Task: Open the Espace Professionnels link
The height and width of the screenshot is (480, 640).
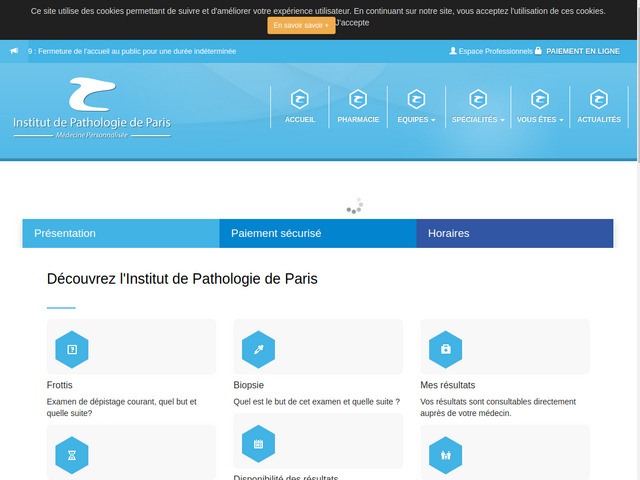Action: click(495, 51)
